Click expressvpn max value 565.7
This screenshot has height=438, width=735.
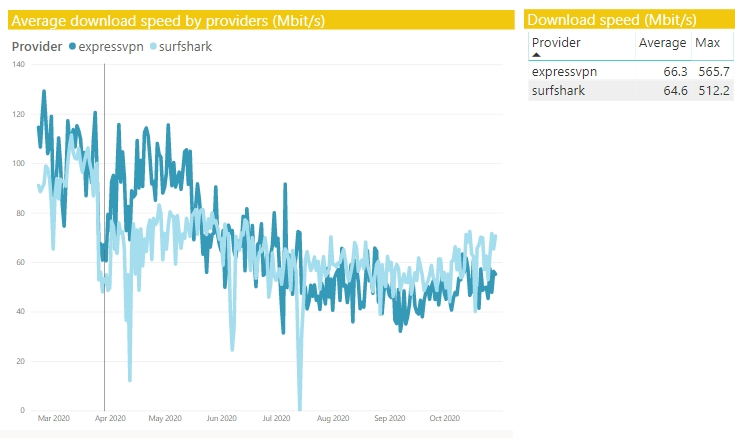click(x=714, y=71)
